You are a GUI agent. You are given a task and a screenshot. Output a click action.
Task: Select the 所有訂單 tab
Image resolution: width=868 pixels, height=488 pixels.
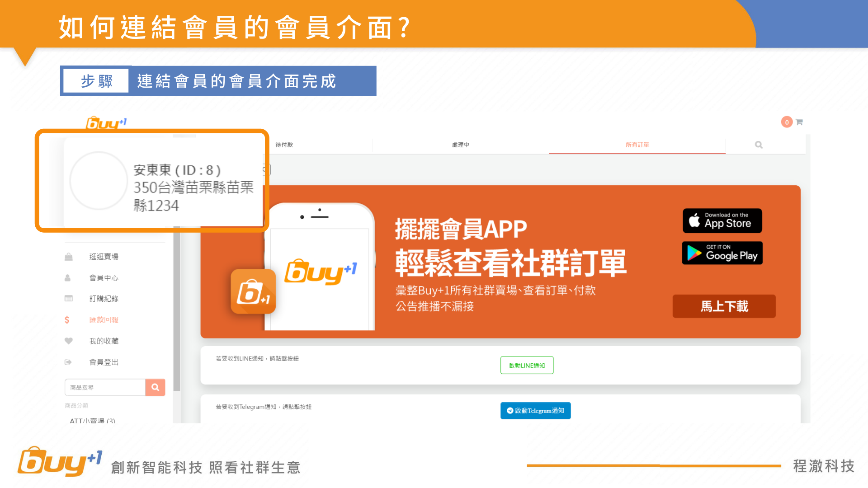pos(637,145)
